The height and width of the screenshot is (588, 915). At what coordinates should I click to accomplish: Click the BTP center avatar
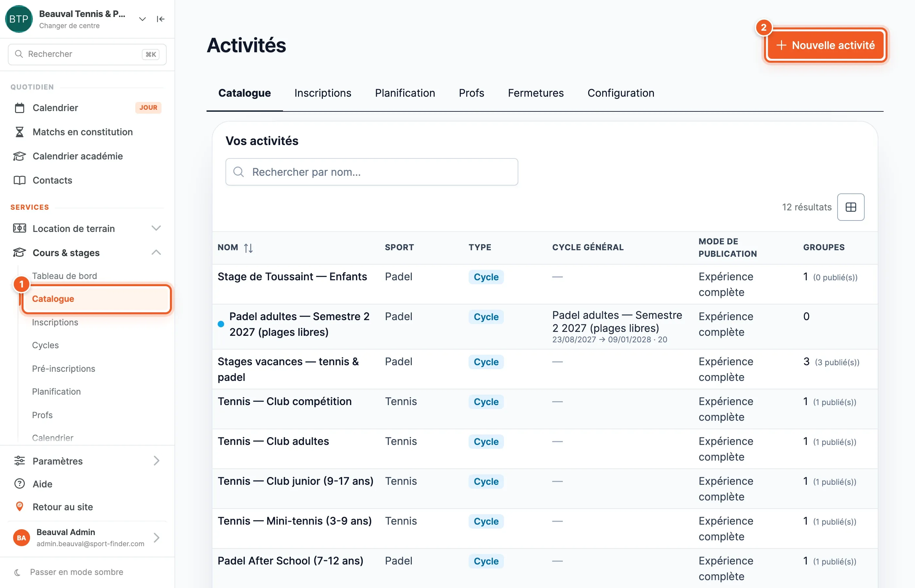point(19,19)
